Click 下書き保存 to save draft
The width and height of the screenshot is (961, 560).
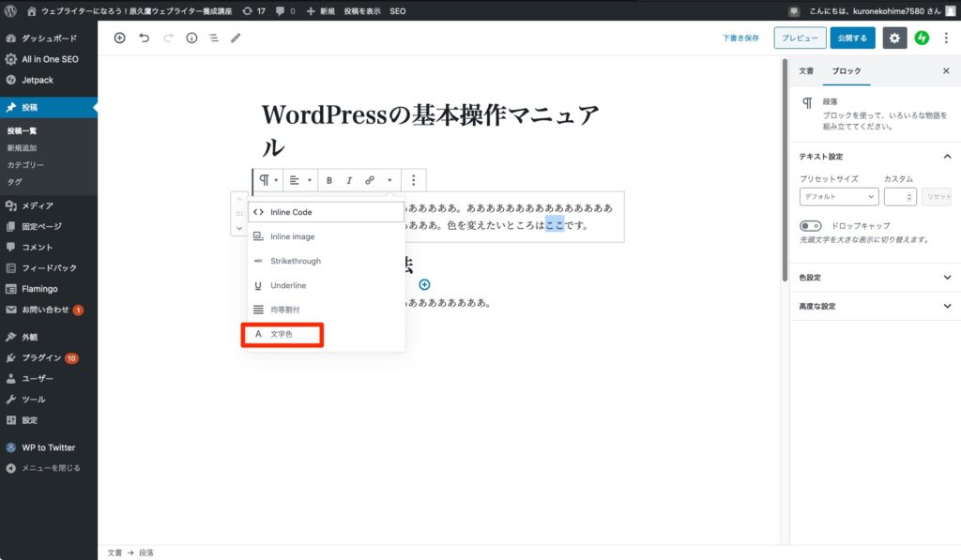[740, 38]
